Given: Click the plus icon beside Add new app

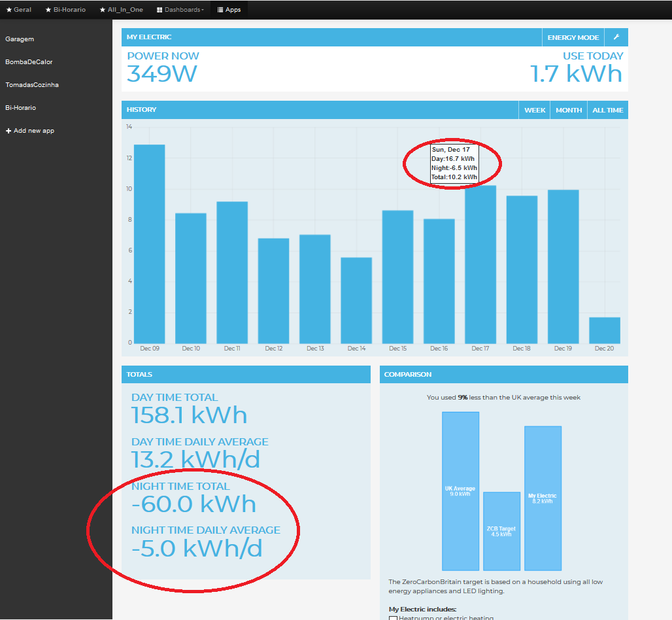Looking at the screenshot, I should 8,131.
